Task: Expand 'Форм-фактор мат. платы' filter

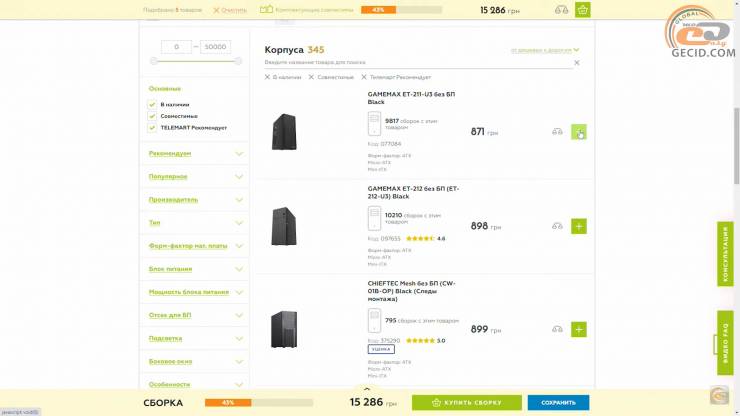Action: coord(195,246)
